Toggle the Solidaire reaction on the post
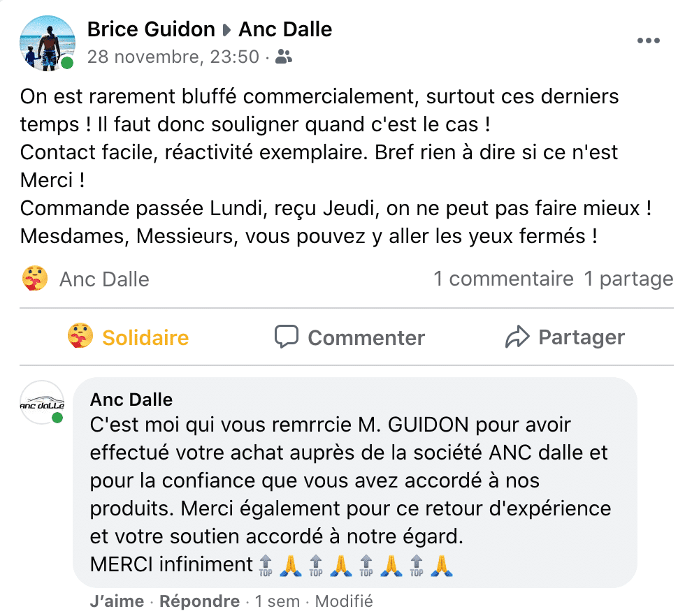This screenshot has height=616, width=685. (x=129, y=337)
